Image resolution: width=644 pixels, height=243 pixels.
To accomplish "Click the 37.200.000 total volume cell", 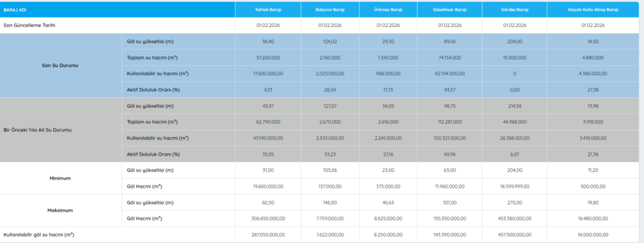I will point(268,58).
